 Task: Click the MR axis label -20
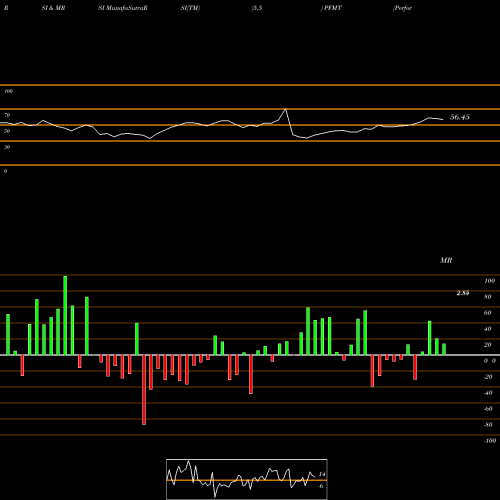coord(488,377)
